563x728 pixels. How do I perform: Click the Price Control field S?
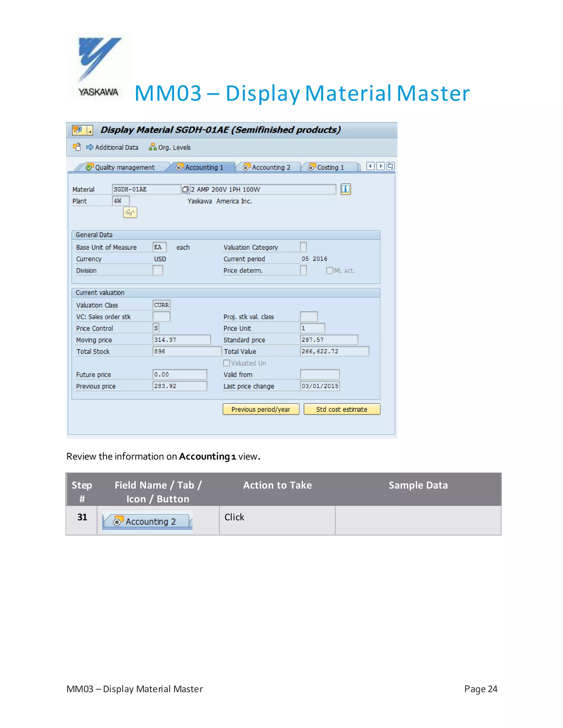pyautogui.click(x=156, y=328)
